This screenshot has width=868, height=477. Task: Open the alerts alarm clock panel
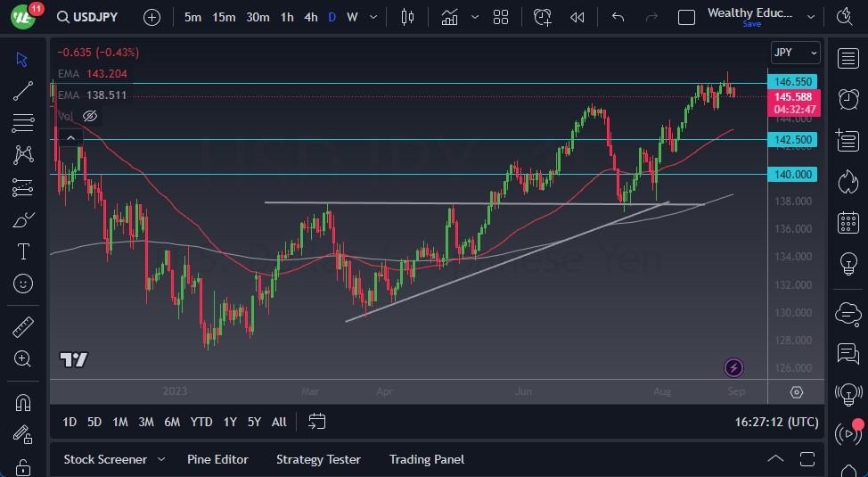point(848,99)
